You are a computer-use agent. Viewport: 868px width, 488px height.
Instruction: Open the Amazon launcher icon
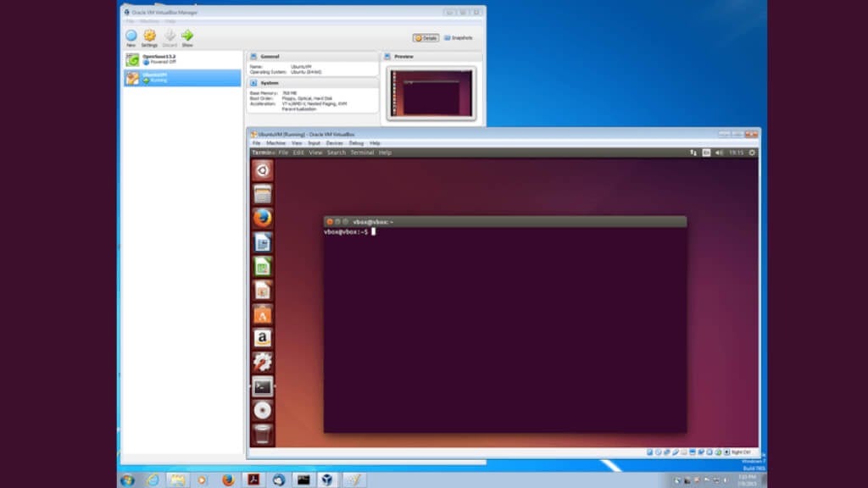[x=263, y=338]
